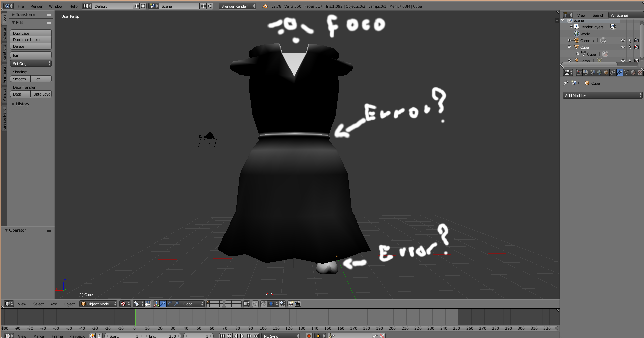
Task: Open the Texture properties tab (checker icon)
Action: coord(640,72)
